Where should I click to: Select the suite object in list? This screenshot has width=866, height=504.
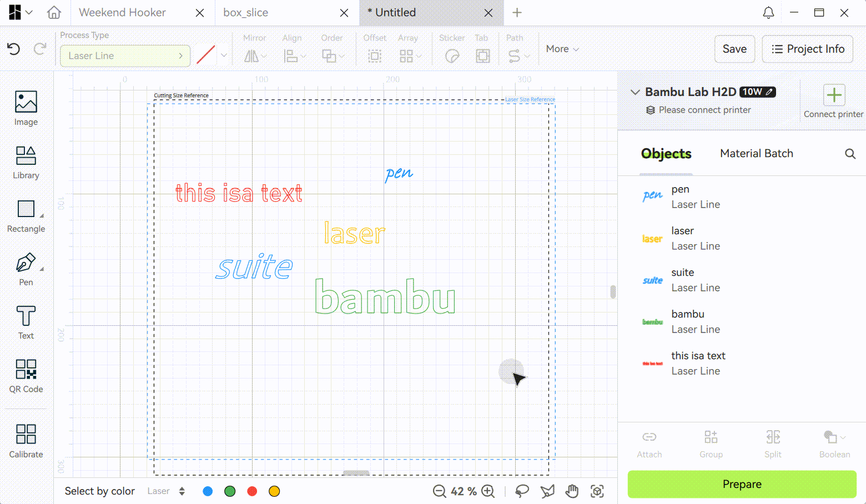[x=742, y=280]
